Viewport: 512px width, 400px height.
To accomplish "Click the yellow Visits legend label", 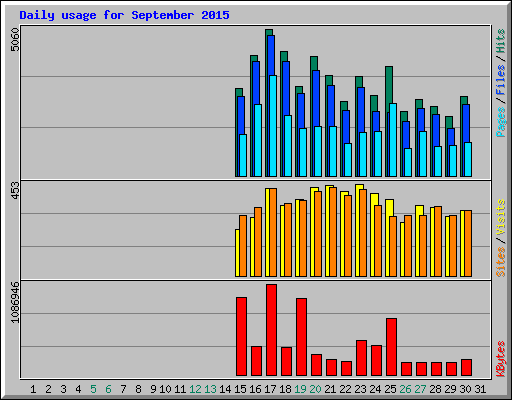I will point(500,218).
